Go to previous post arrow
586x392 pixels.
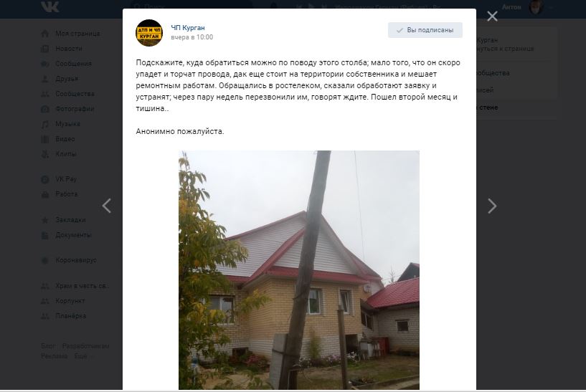click(x=106, y=206)
